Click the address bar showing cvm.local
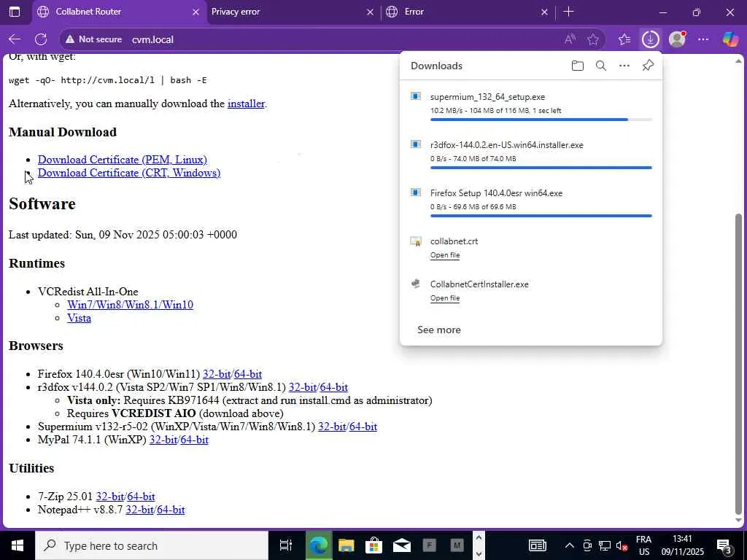Screen dimensions: 747x560 (x=333, y=39)
